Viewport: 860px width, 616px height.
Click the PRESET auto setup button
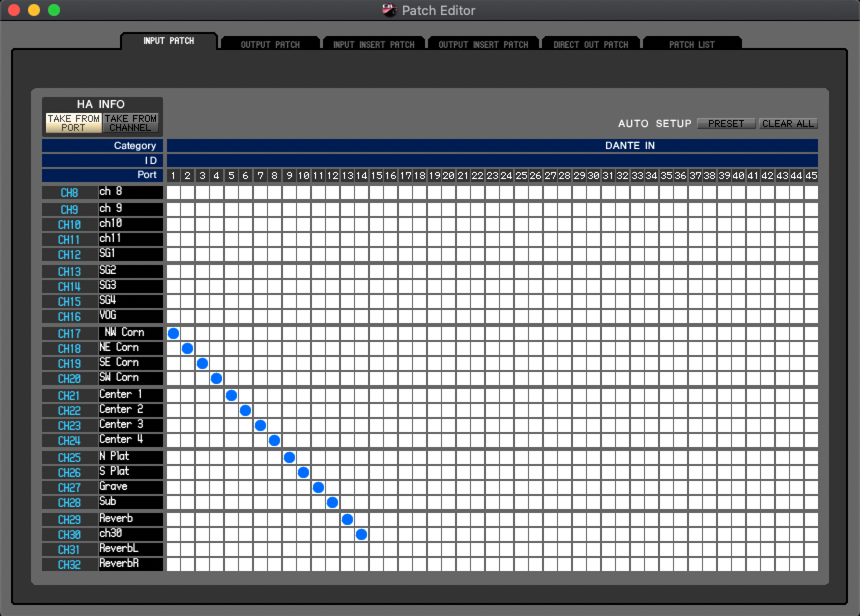[x=726, y=123]
